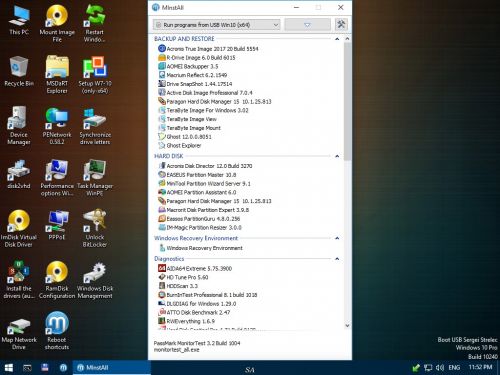The image size is (500, 375).
Task: Click Acronis True Image 2017 icon
Action: click(x=162, y=49)
